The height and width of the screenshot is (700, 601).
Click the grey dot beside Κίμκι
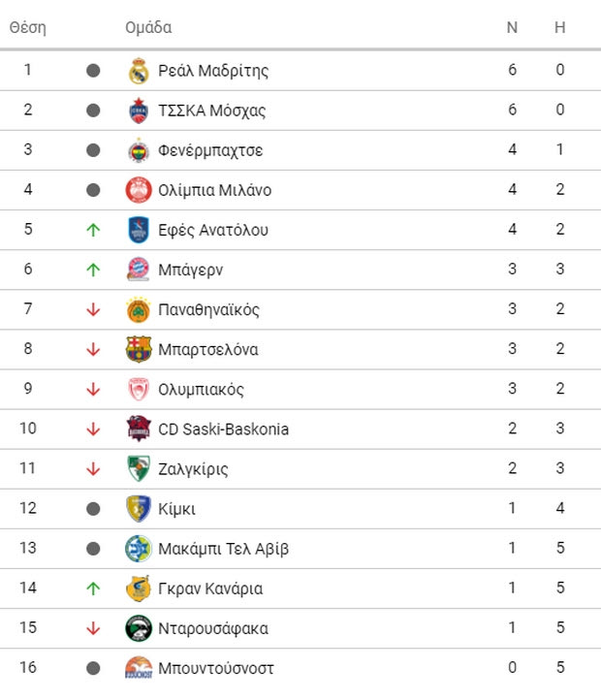pos(93,508)
